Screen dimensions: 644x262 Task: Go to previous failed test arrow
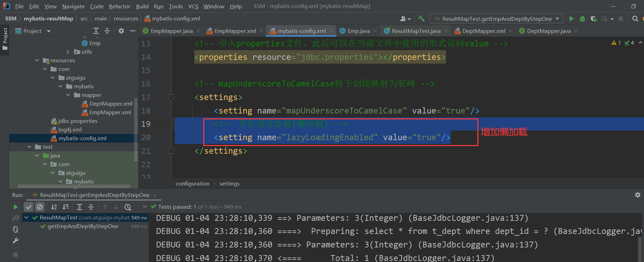105,207
